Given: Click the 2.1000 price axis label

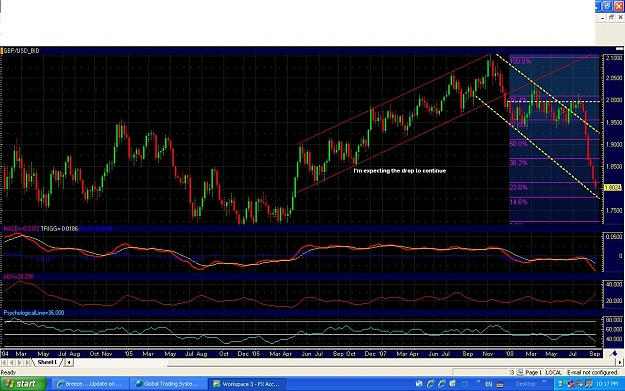Looking at the screenshot, I should pos(614,58).
